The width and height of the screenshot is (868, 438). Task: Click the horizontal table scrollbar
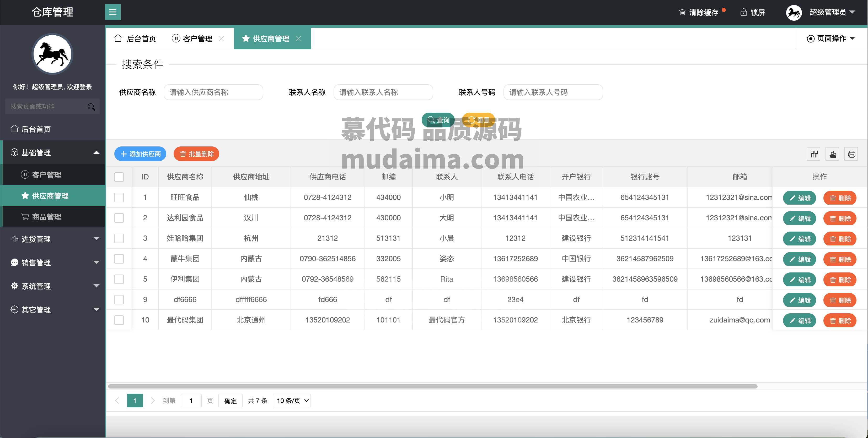[x=433, y=386]
